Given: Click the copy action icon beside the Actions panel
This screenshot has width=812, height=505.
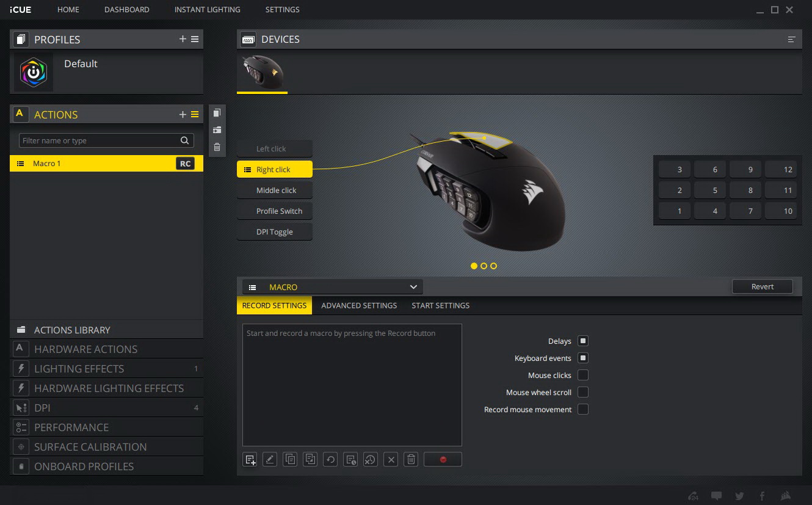Looking at the screenshot, I should coord(217,113).
